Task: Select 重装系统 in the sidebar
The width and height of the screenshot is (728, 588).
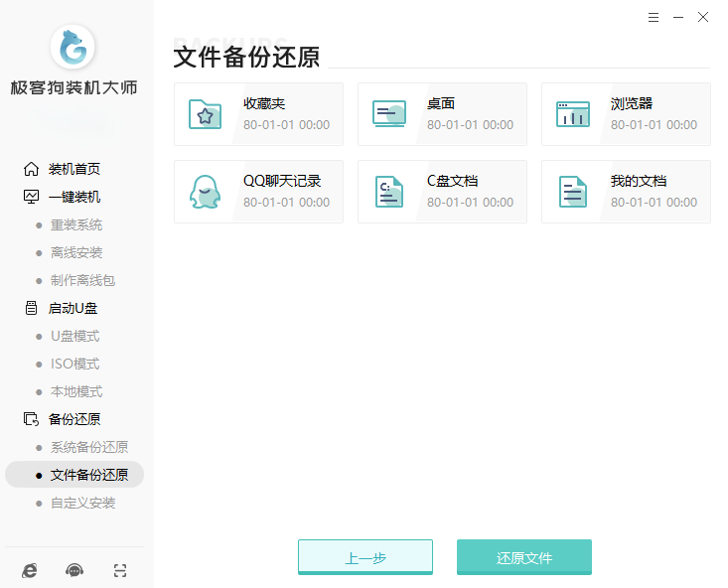Action: click(76, 224)
